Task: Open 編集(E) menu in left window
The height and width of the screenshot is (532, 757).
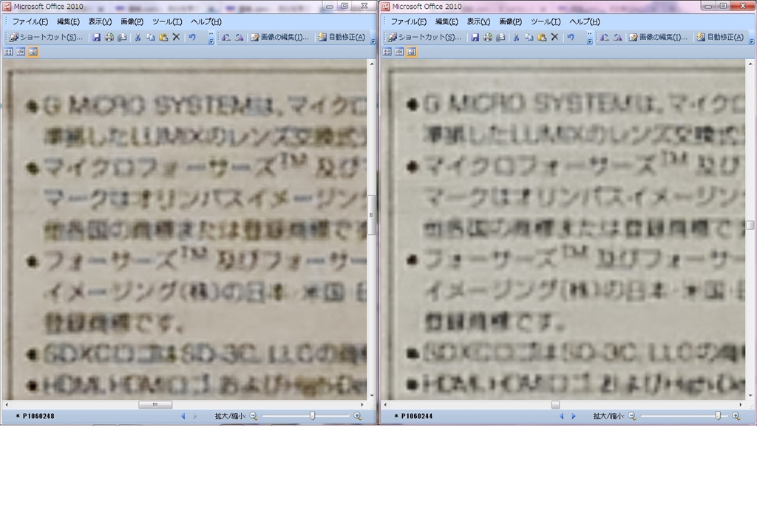Action: pyautogui.click(x=68, y=21)
